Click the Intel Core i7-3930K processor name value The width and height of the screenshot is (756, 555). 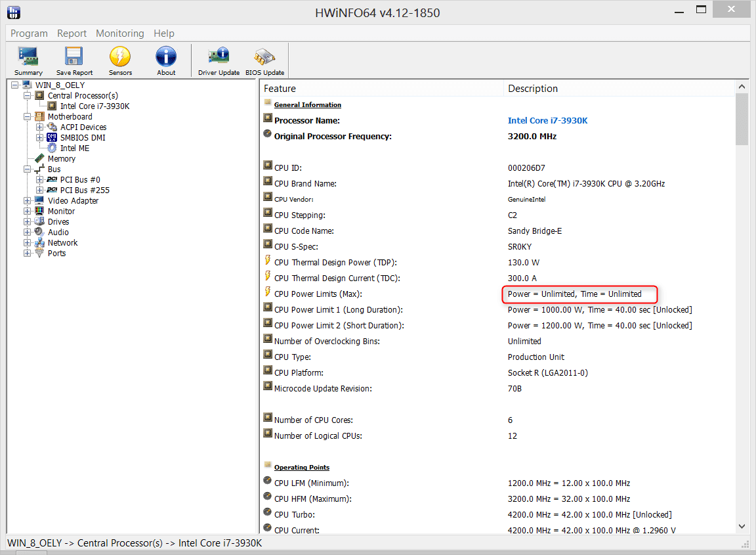(548, 121)
